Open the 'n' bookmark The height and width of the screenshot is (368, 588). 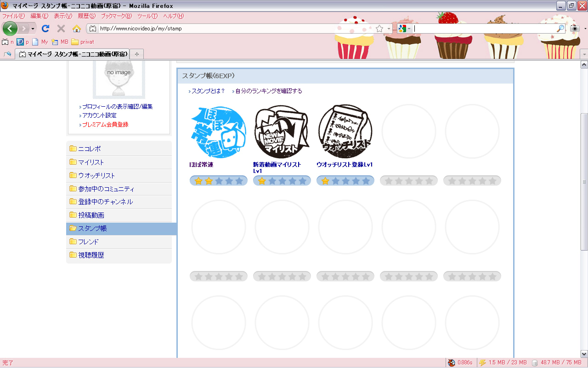click(x=8, y=42)
